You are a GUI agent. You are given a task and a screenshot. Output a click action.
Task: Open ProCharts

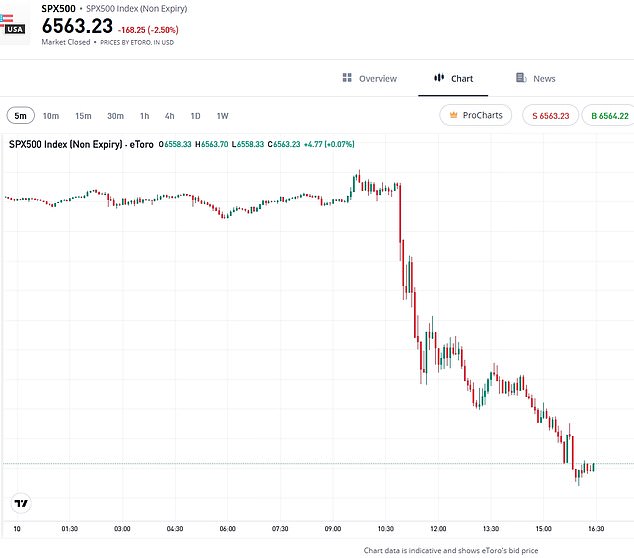click(x=475, y=115)
